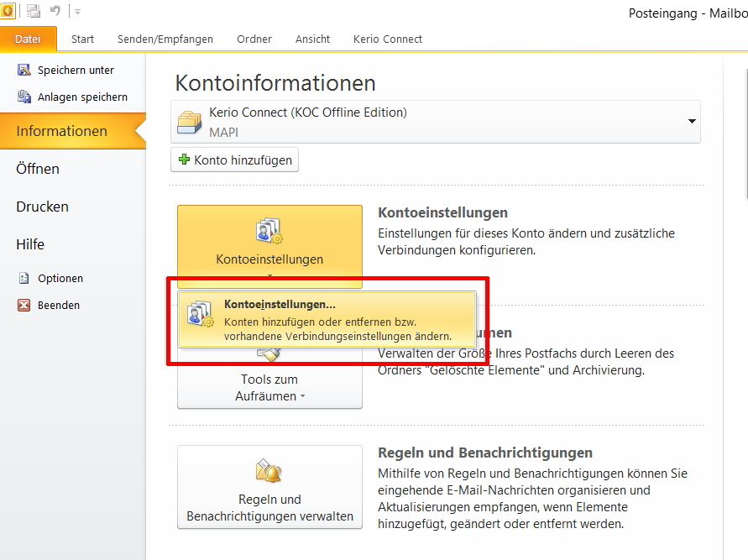
Task: Open the Datei tab
Action: click(x=29, y=39)
